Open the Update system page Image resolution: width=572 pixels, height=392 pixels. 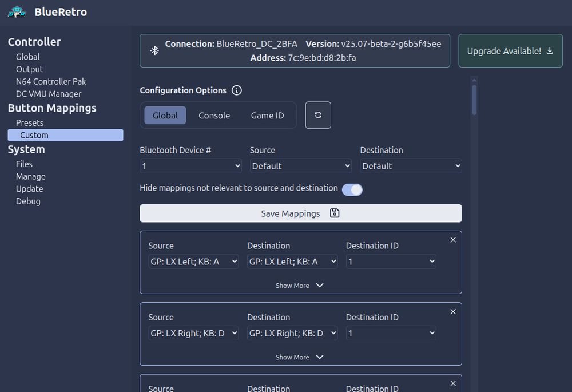coord(30,189)
